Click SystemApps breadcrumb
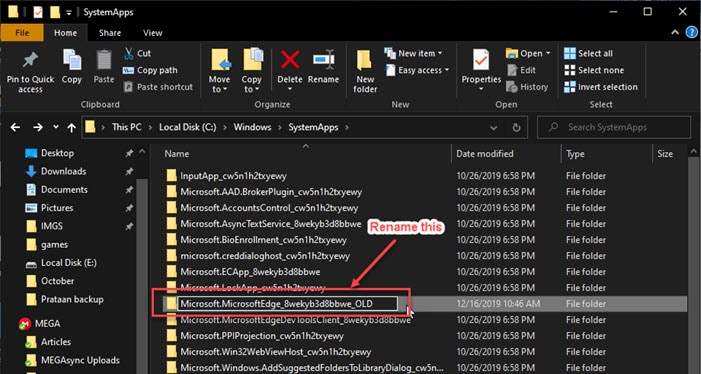701x374 pixels. [x=313, y=127]
